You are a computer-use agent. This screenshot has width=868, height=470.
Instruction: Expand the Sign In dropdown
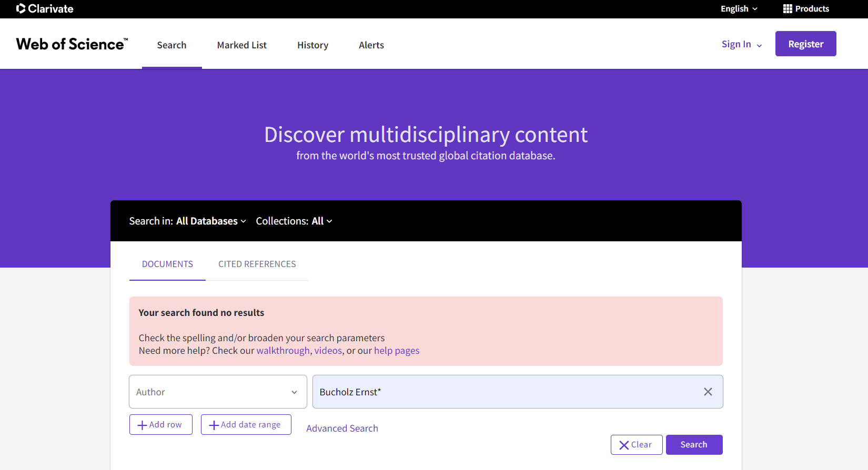point(741,45)
